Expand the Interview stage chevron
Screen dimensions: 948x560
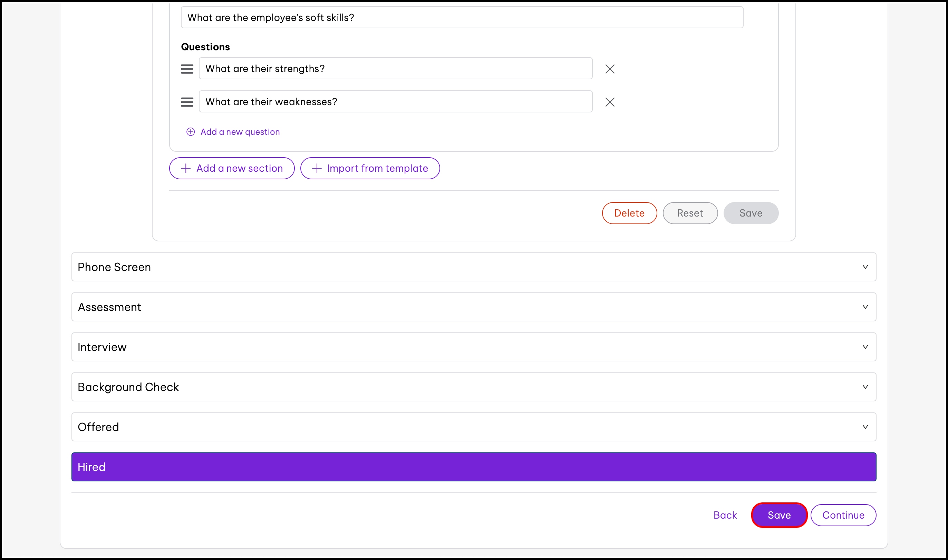(x=865, y=347)
